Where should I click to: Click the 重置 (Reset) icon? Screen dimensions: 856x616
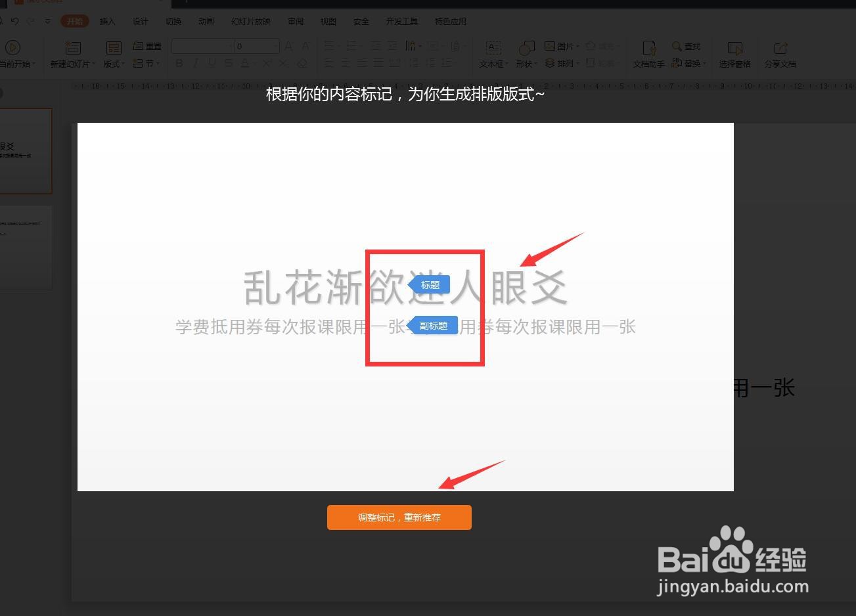click(146, 45)
